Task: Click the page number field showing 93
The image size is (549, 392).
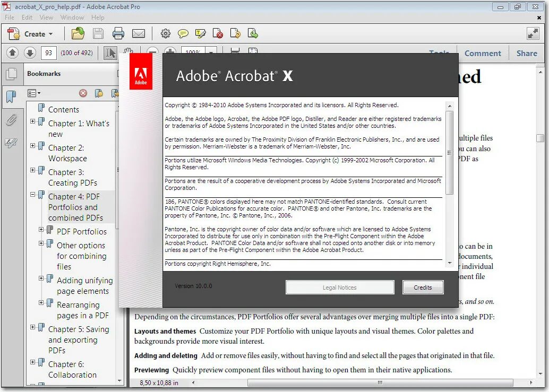Action: click(49, 53)
